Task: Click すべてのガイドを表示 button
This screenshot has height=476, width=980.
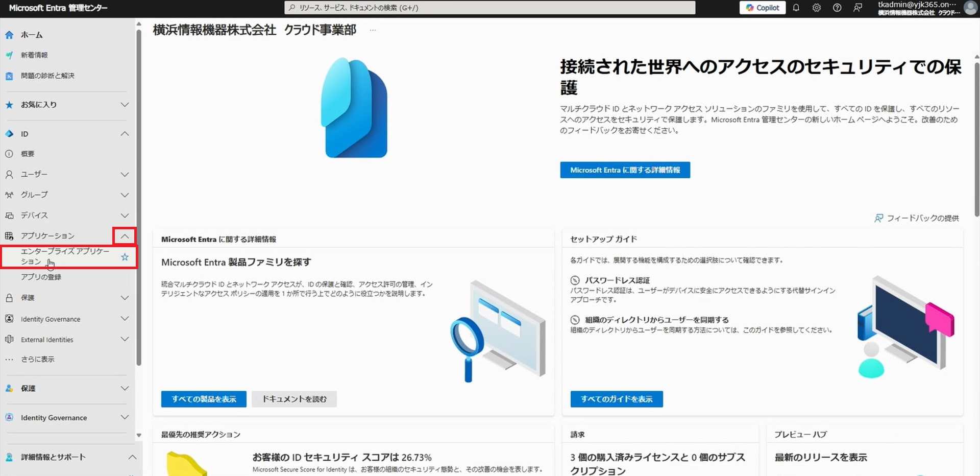Action: [617, 399]
